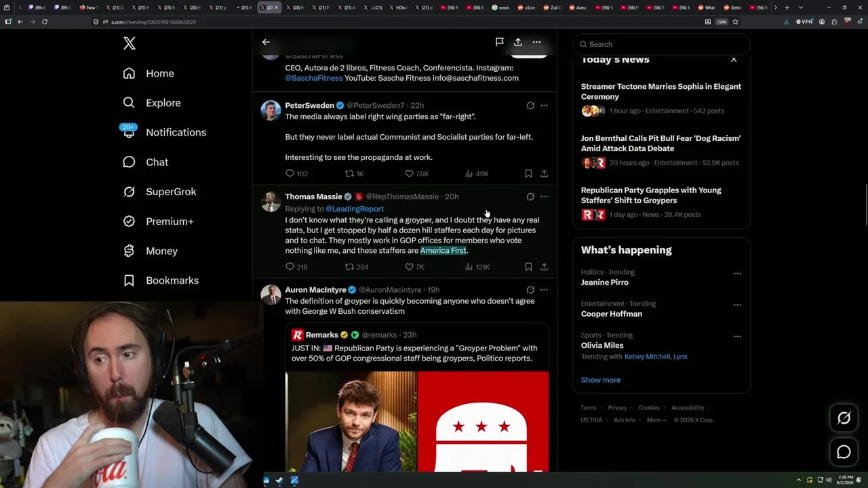Open the browser tab list dropdown

click(x=800, y=7)
